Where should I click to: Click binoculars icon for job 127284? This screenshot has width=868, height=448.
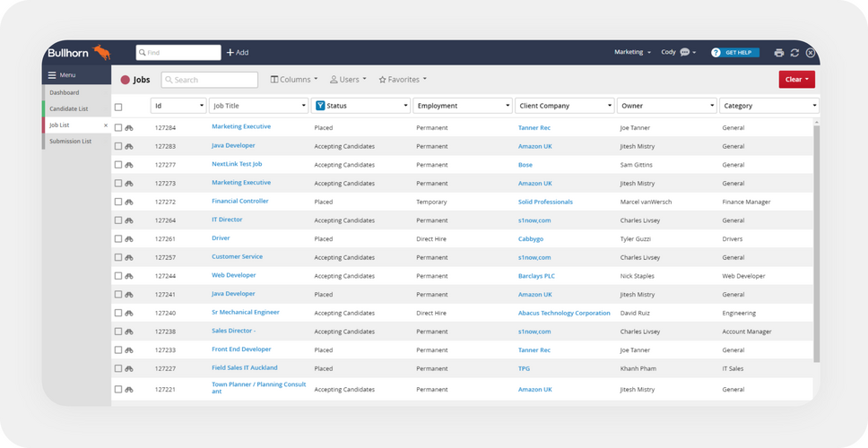[x=129, y=128]
